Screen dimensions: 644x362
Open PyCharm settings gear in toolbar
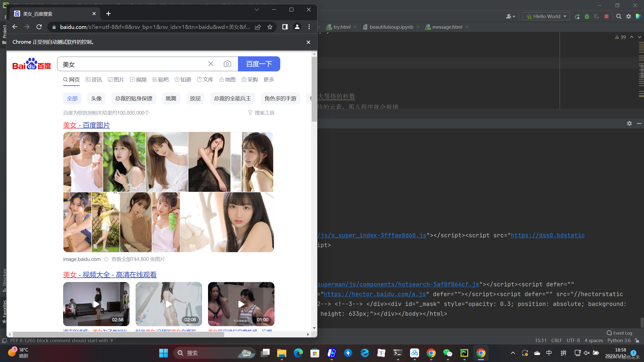pos(629,16)
